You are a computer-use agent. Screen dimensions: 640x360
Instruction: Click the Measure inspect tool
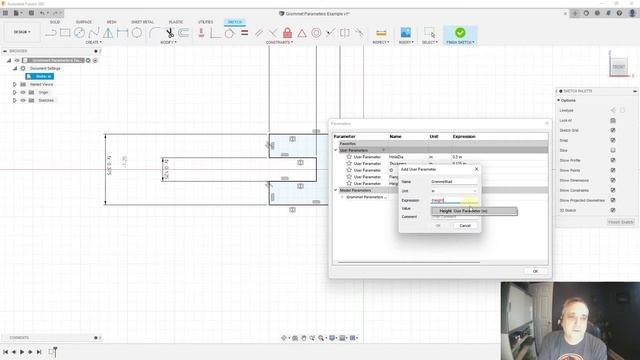pos(381,33)
